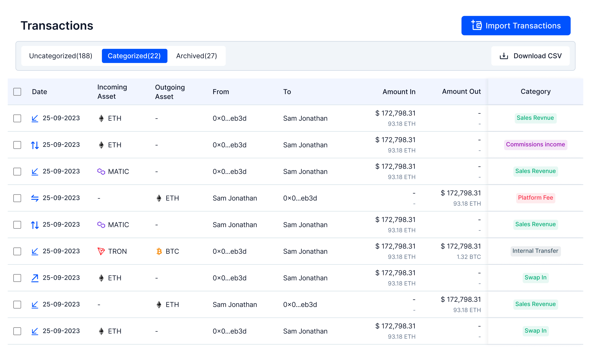Click the Download CSV button

(x=530, y=56)
